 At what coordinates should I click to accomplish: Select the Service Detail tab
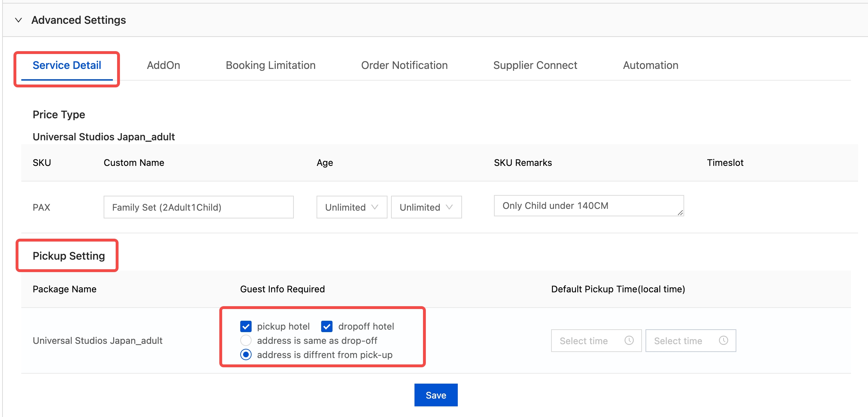(67, 65)
